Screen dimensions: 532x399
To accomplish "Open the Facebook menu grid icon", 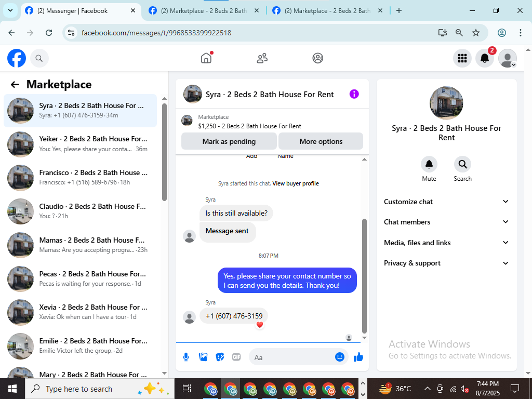I will click(462, 58).
